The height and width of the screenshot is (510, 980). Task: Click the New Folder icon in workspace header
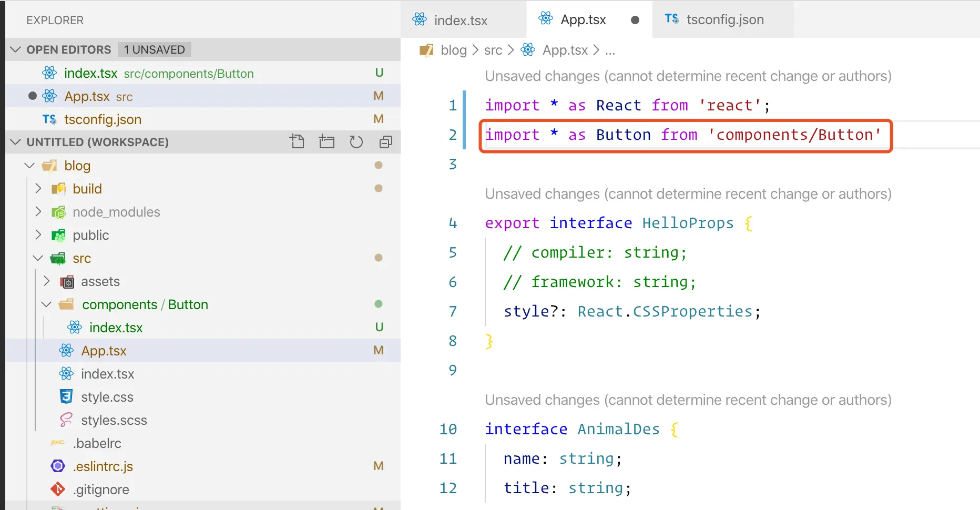pyautogui.click(x=326, y=141)
